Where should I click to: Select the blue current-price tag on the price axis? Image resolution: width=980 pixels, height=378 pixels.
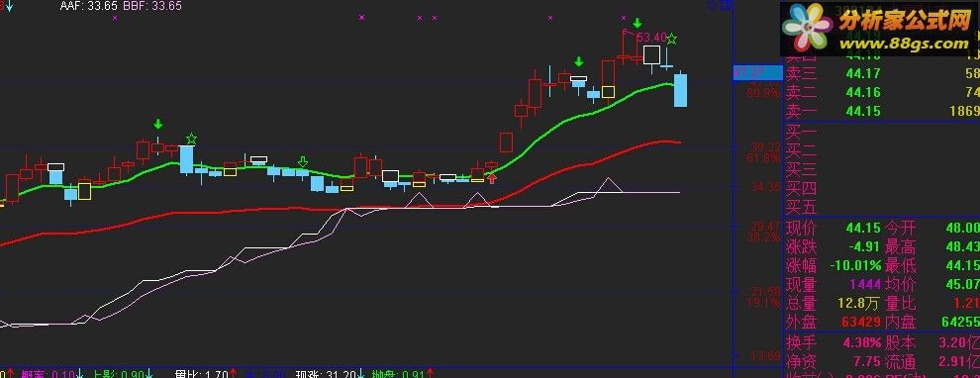tap(757, 73)
